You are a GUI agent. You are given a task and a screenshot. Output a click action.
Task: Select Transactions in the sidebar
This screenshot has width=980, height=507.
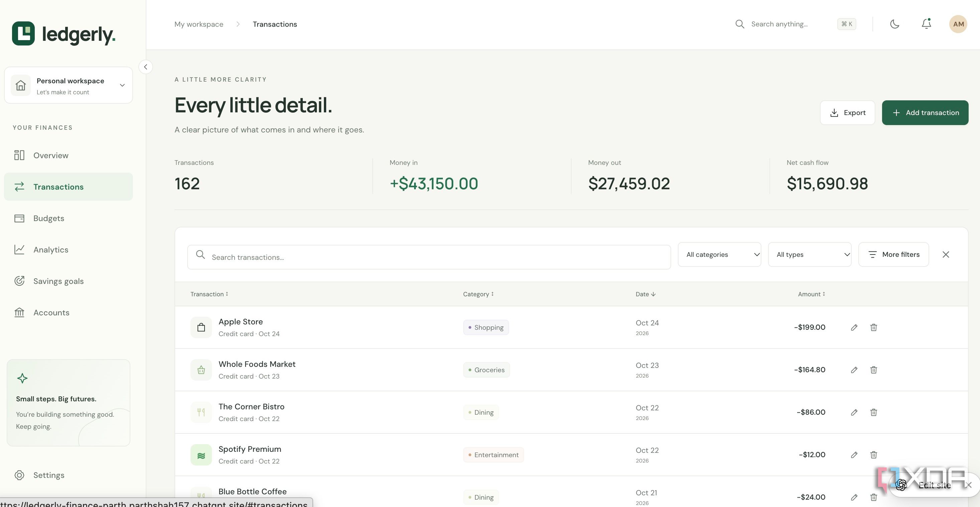[69, 187]
